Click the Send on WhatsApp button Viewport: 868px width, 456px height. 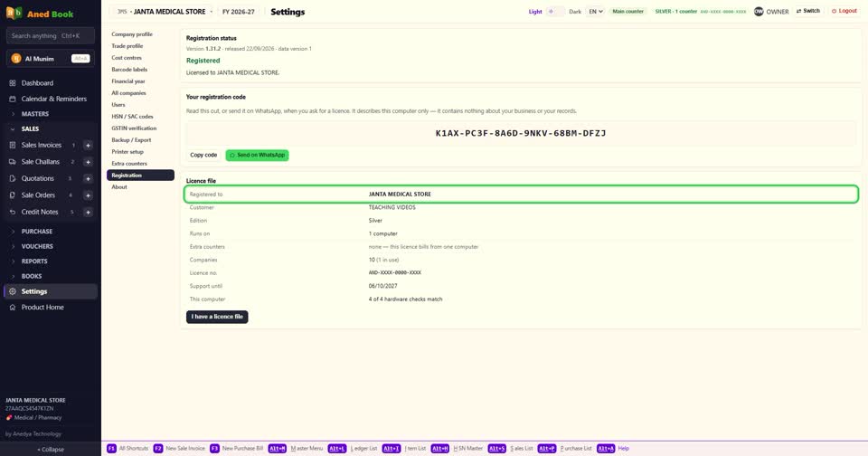[x=258, y=155]
